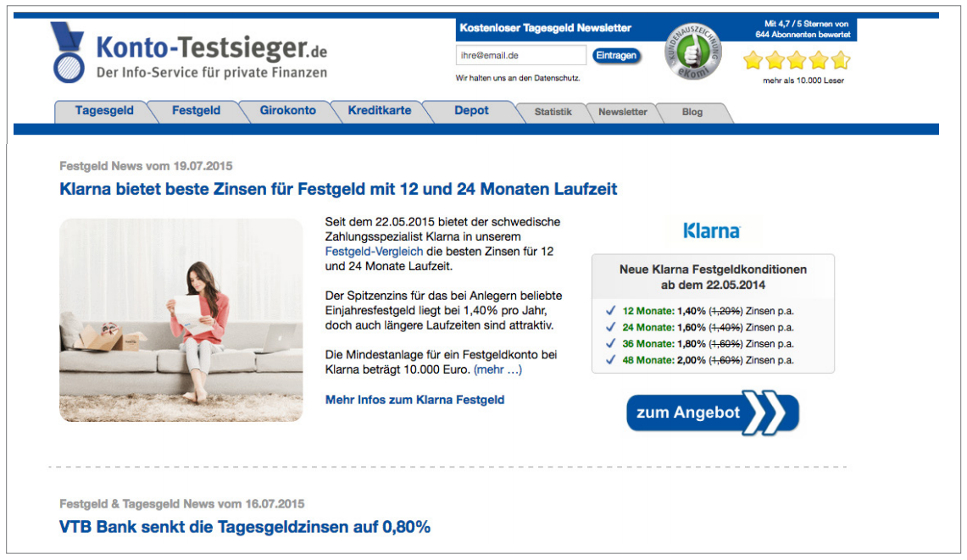Click 'Festgeld News vom 19.07.2015' date line
The image size is (967, 560).
146,166
